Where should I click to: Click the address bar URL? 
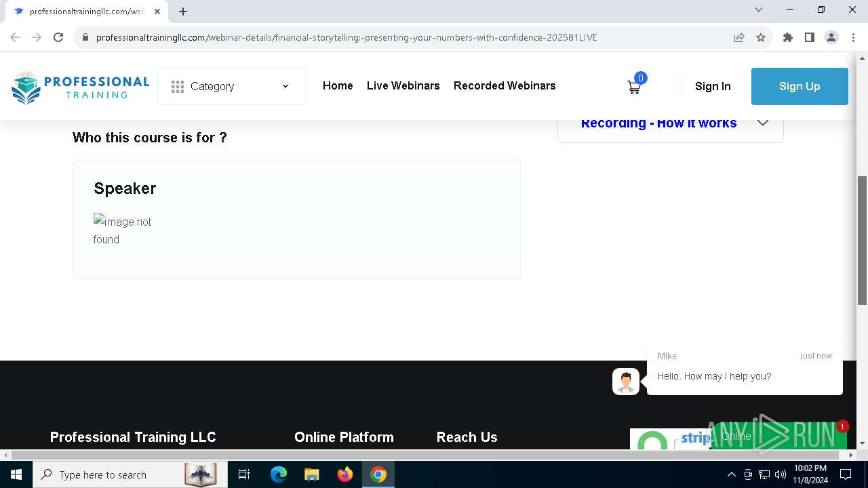coord(347,37)
